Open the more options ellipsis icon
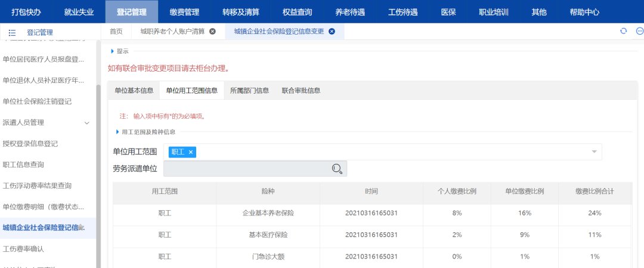This screenshot has width=644, height=268. tap(639, 31)
